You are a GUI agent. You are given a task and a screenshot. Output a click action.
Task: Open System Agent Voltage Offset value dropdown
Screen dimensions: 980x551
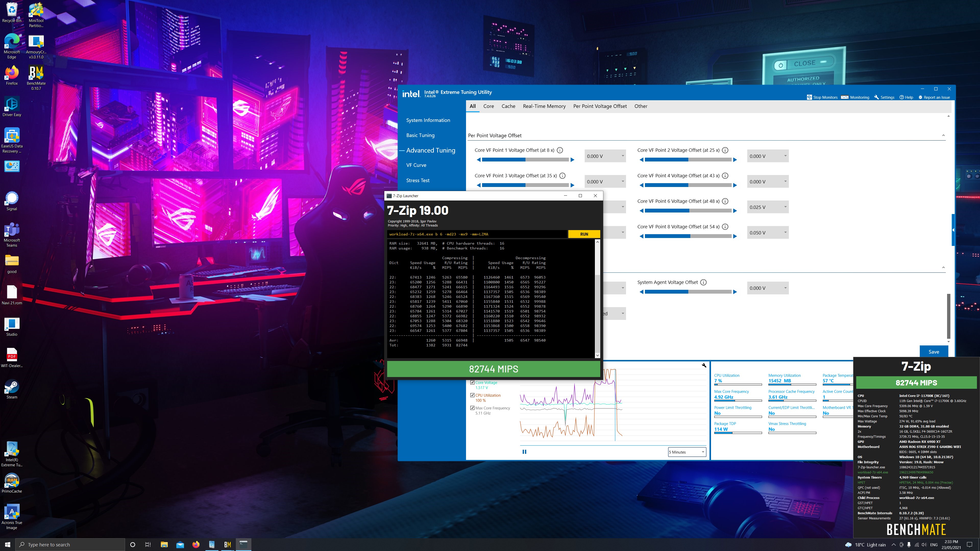768,288
